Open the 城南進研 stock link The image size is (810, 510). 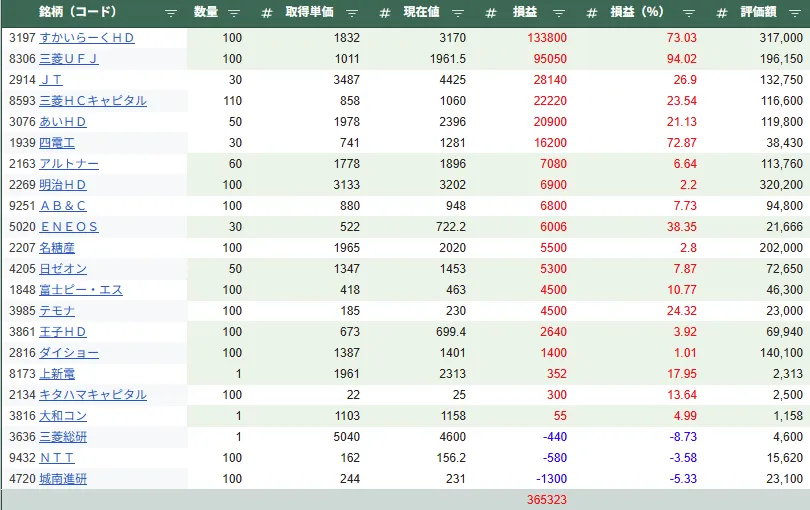[63, 479]
